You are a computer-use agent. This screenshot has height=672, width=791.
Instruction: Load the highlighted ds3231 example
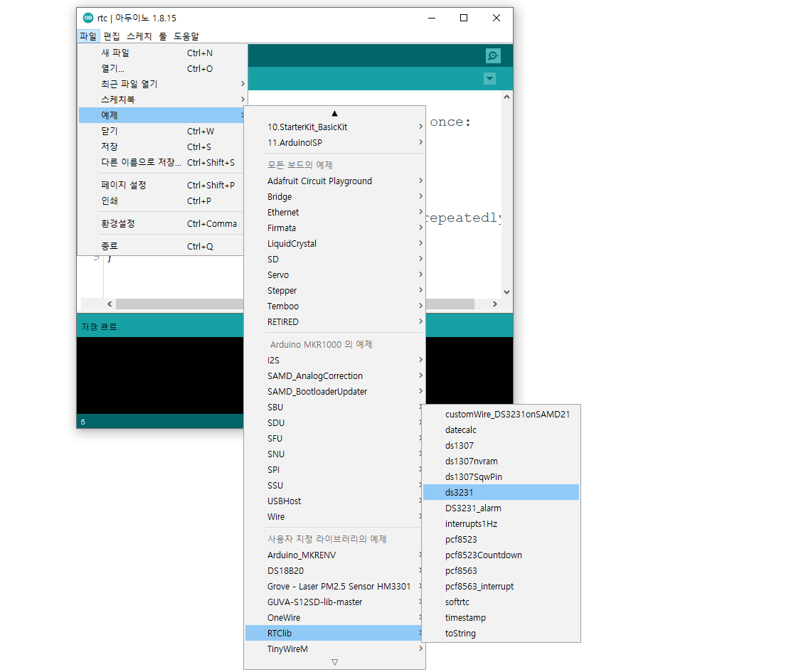[501, 492]
